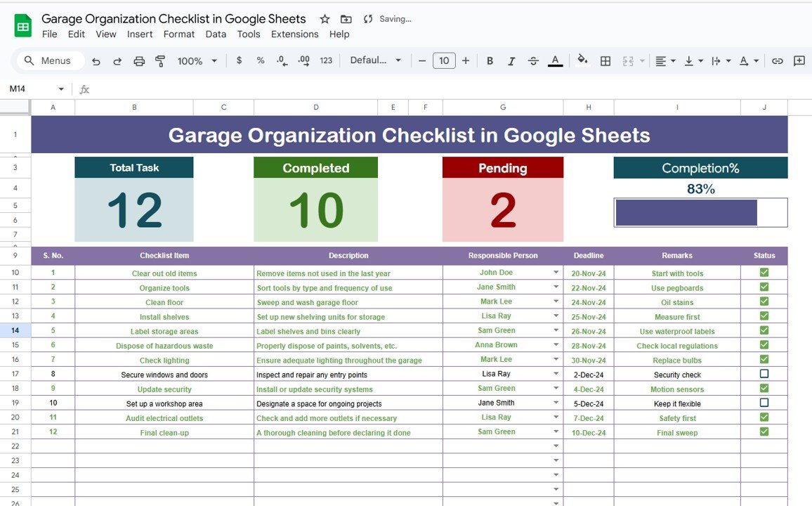Open responsible person dropdown in row 11
This screenshot has height=506, width=812.
pyautogui.click(x=556, y=287)
